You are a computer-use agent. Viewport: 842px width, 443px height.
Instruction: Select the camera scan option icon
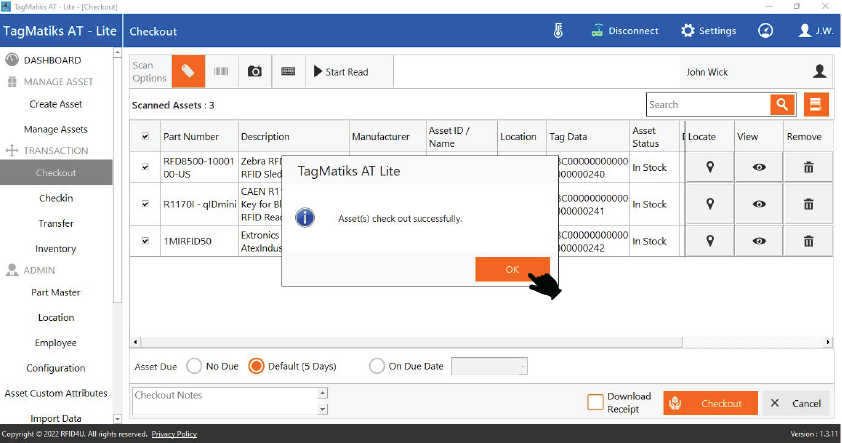255,72
